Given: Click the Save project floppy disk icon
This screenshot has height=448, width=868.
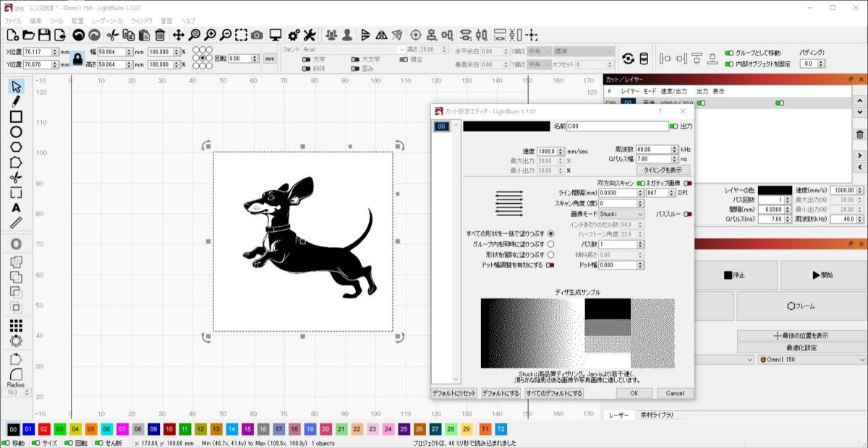Looking at the screenshot, I should tap(44, 35).
